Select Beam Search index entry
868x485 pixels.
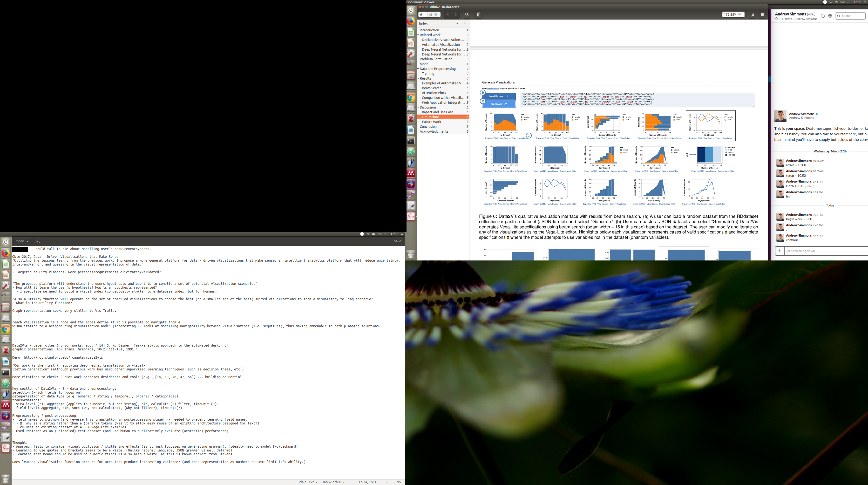(431, 88)
